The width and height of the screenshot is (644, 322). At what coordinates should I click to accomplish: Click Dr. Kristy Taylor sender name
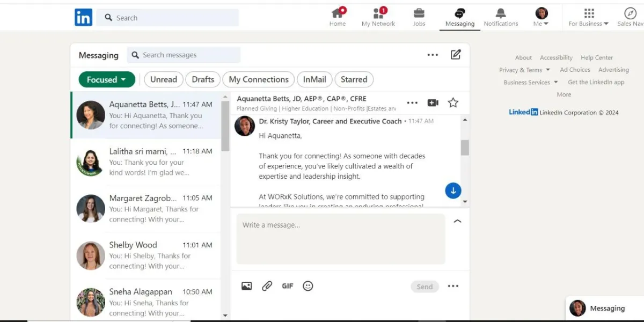pyautogui.click(x=330, y=121)
